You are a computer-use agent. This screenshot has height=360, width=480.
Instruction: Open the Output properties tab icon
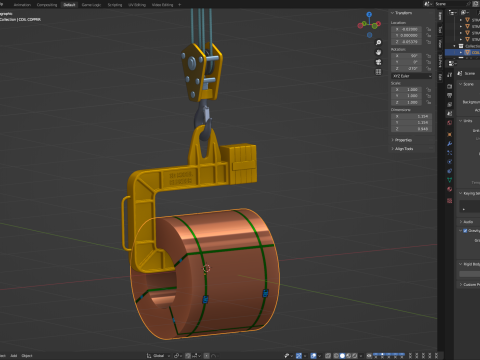pos(449,95)
